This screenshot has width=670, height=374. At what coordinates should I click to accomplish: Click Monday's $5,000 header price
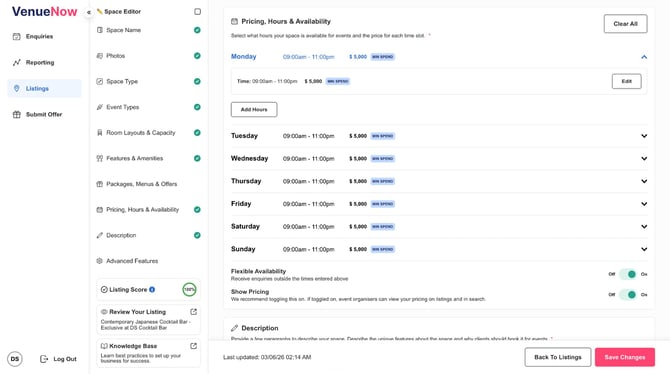(x=358, y=56)
